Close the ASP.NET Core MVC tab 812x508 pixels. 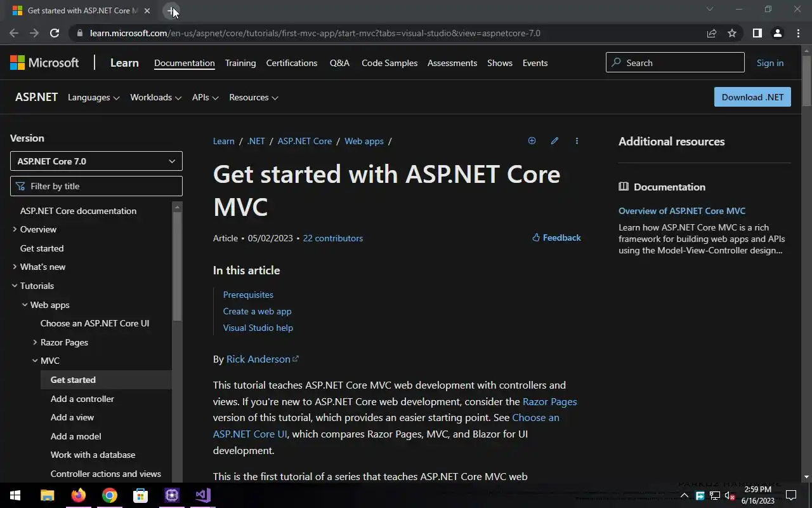tap(147, 11)
